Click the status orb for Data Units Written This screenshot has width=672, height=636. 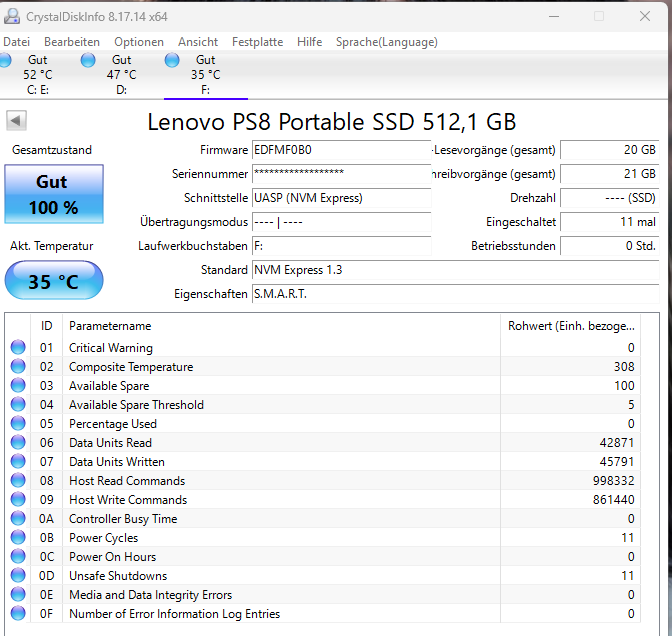click(x=18, y=461)
